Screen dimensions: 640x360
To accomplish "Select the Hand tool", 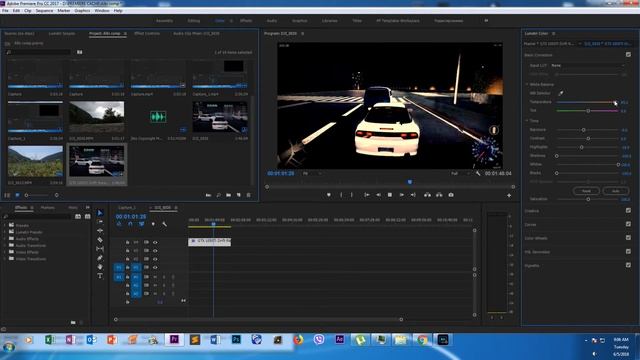I will click(x=100, y=267).
